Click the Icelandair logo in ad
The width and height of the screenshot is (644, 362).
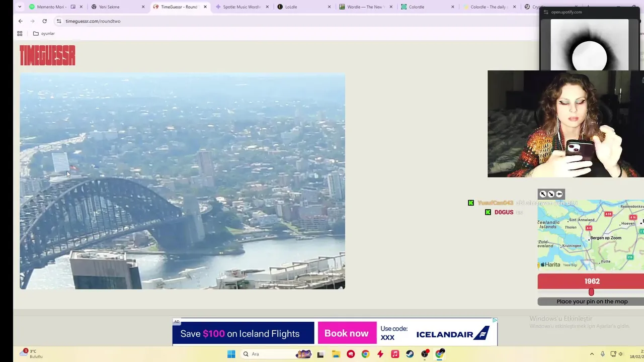[x=453, y=334]
